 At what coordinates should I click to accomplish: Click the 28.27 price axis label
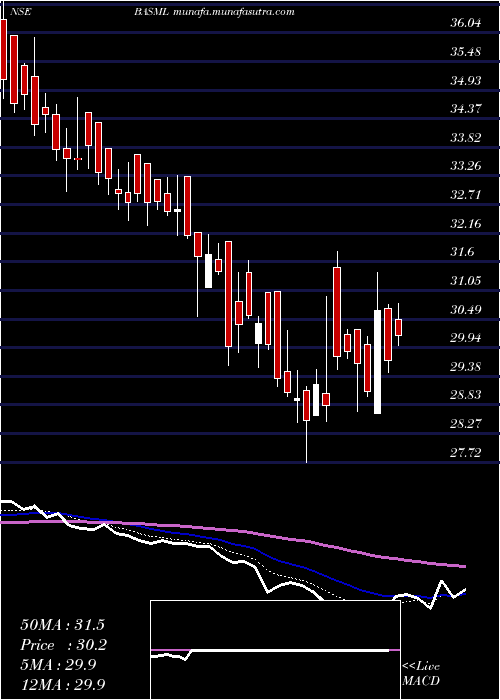coord(466,424)
